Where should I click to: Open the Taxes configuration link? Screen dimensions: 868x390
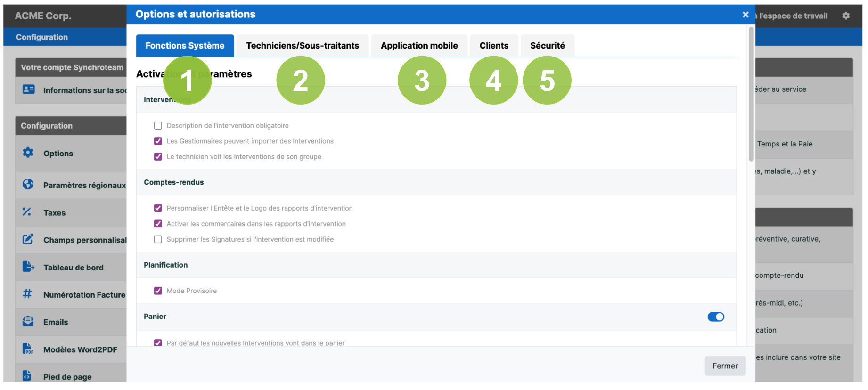[54, 213]
